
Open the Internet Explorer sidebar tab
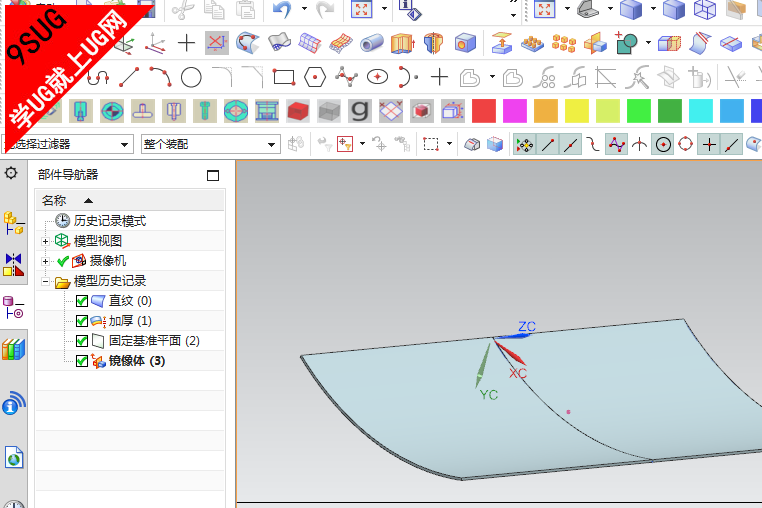[x=14, y=458]
